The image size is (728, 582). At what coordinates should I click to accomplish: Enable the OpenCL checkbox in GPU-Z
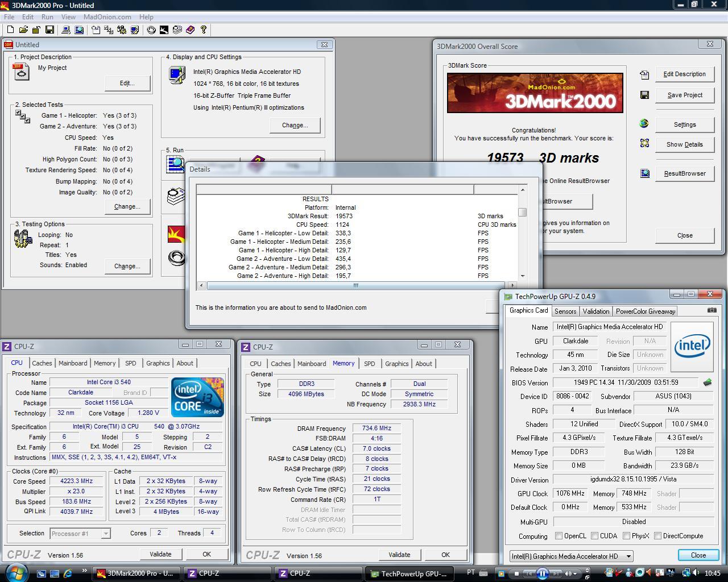[559, 536]
